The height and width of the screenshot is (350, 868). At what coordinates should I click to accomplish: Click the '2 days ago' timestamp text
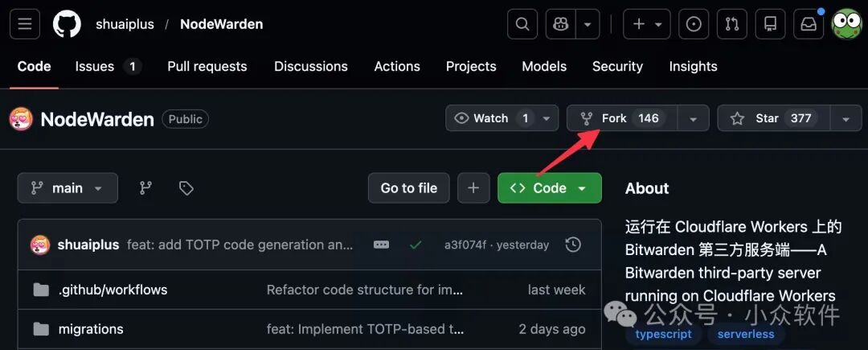tap(552, 329)
